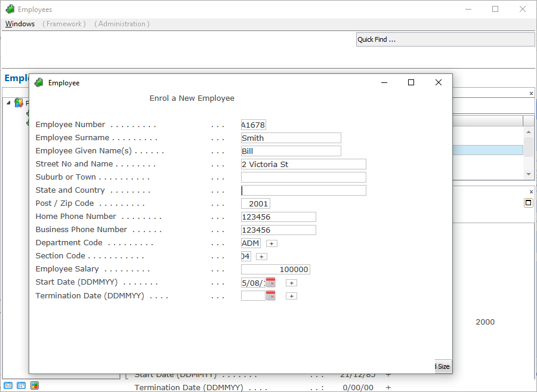
Task: Open Start Date calendar picker icon
Action: click(270, 283)
